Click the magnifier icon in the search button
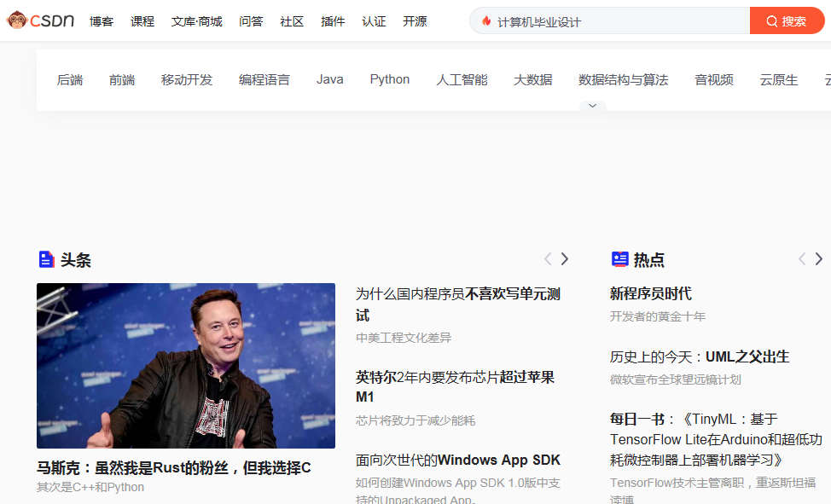Screen dimensions: 831x504 [x=772, y=20]
